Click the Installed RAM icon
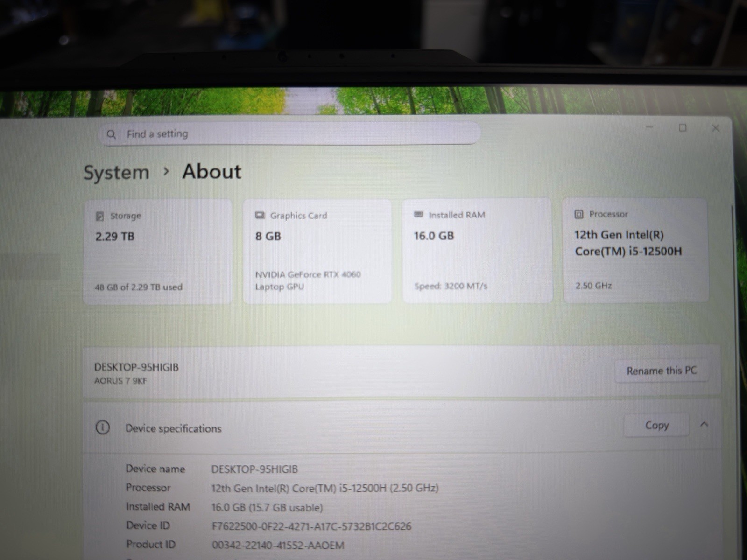This screenshot has height=560, width=747. point(418,214)
